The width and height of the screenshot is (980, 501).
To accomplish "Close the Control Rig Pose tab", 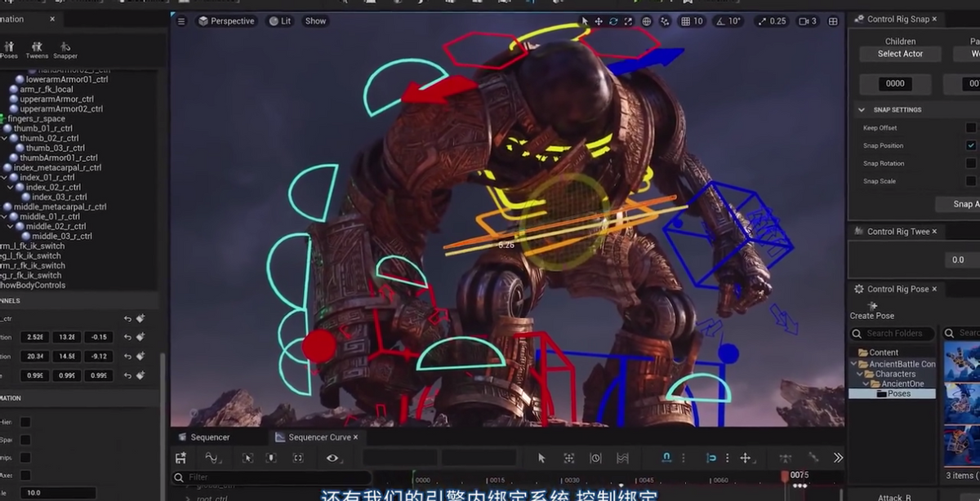I will coord(934,289).
